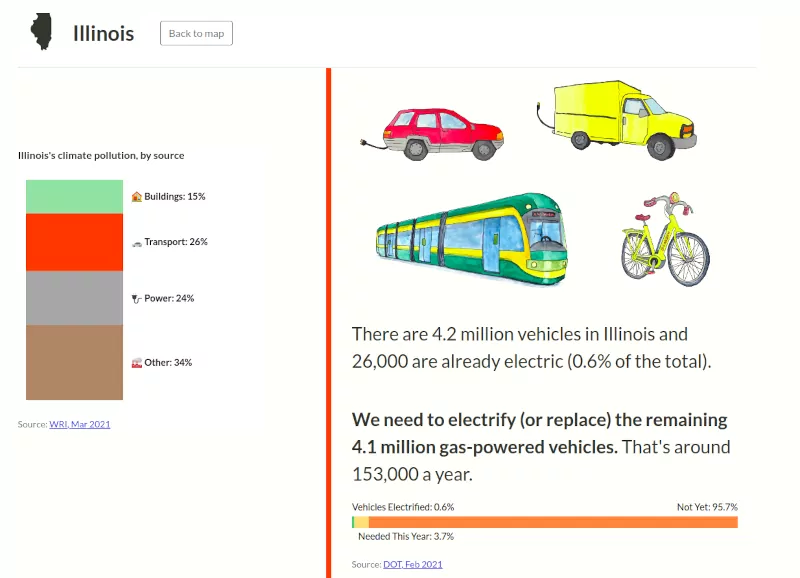Viewport: 800px width, 578px height.
Task: Click the plug icon beside Power: 24%
Action: tap(137, 299)
